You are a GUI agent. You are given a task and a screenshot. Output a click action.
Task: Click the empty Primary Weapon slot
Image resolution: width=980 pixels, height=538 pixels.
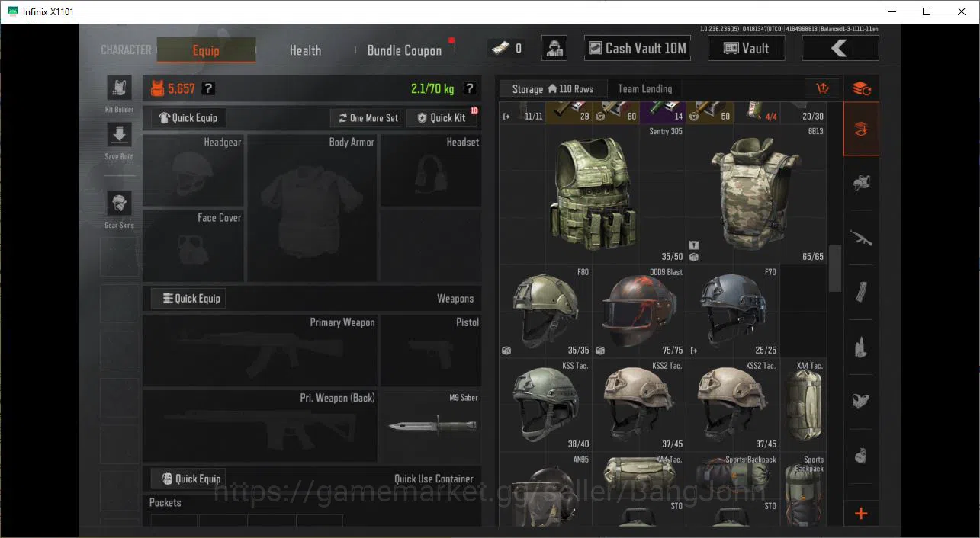[x=260, y=351]
